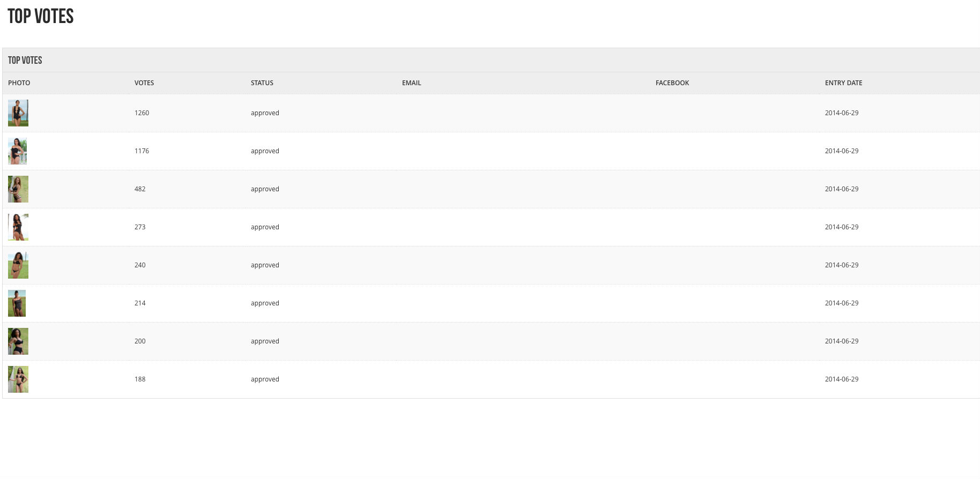
Task: Click the STATUS column header
Action: [262, 83]
